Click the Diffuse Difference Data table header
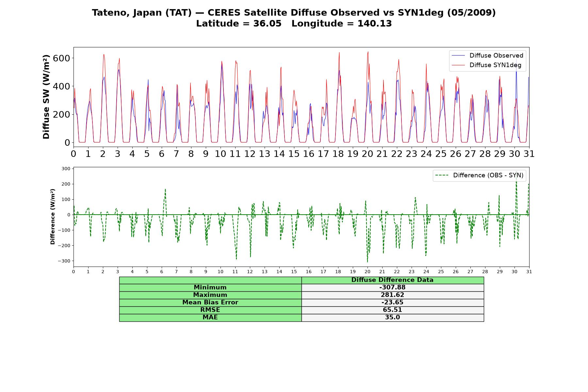The width and height of the screenshot is (588, 392). 392,280
